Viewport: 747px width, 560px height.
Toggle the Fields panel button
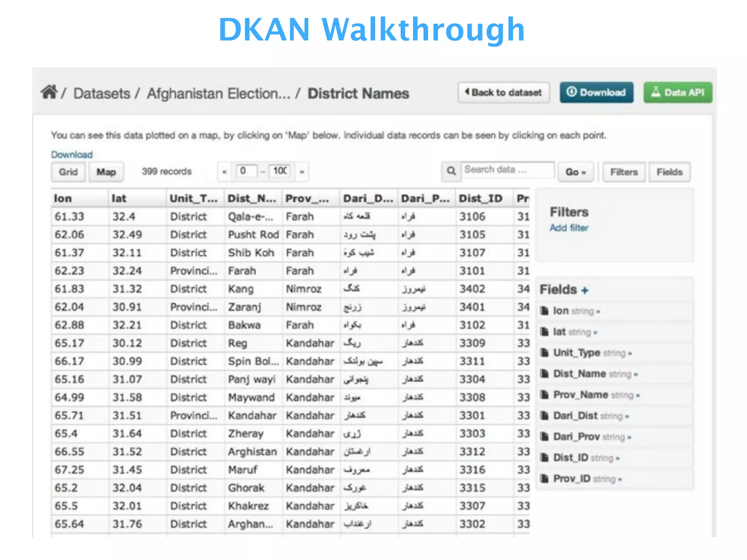(x=669, y=172)
